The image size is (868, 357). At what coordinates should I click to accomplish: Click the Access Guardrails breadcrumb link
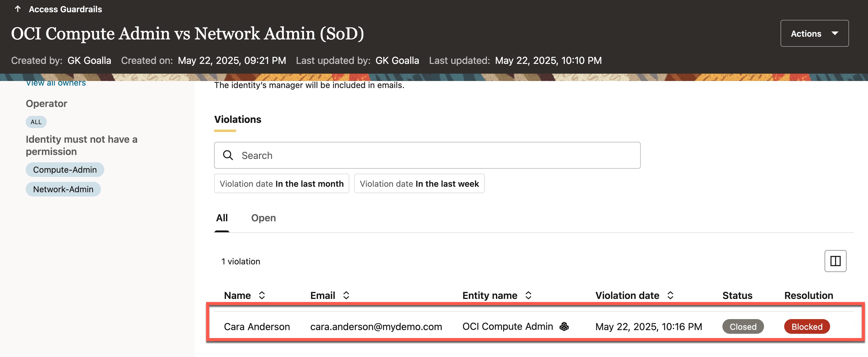(x=65, y=9)
